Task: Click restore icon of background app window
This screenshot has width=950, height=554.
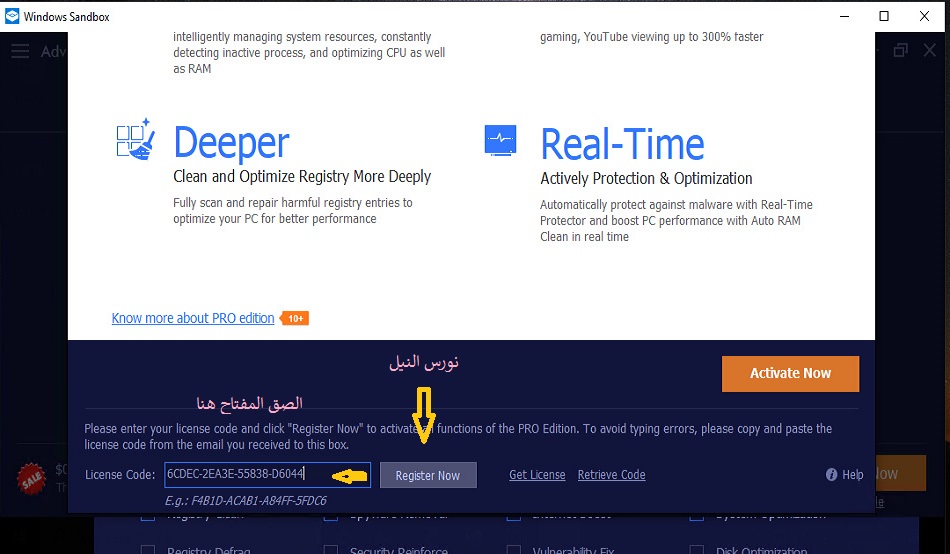Action: point(901,50)
